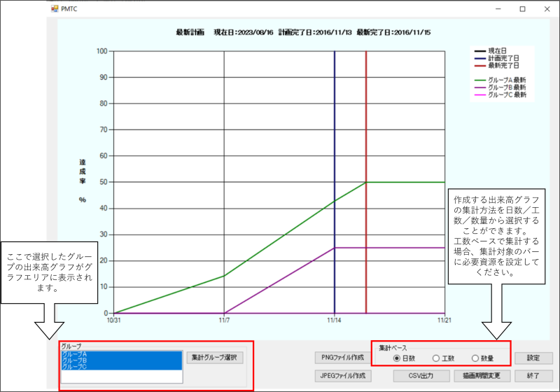Screen dimensions: 560x392
Task: Click the CSV出力 button
Action: 421,376
